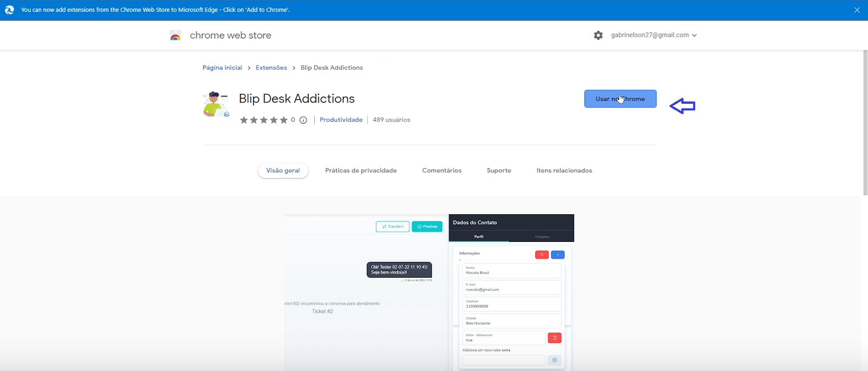This screenshot has height=371, width=868.
Task: Open the Produtividade category link
Action: (341, 120)
